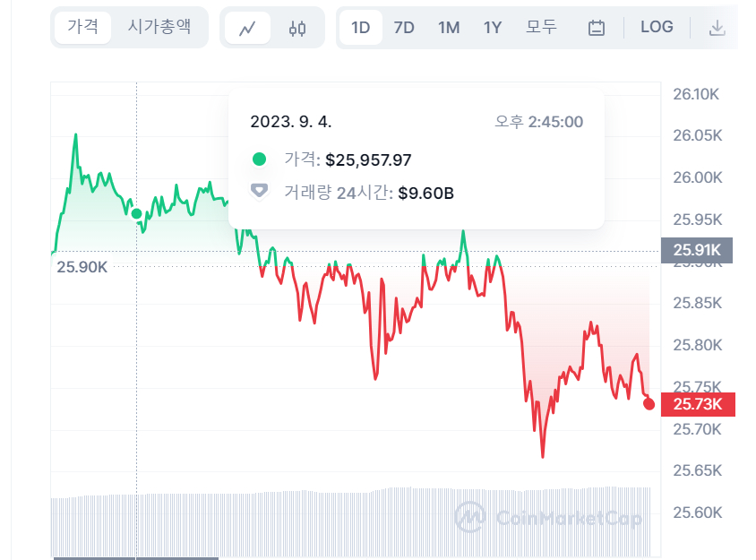Open the 7D timeframe tab
756x560 pixels.
403,27
